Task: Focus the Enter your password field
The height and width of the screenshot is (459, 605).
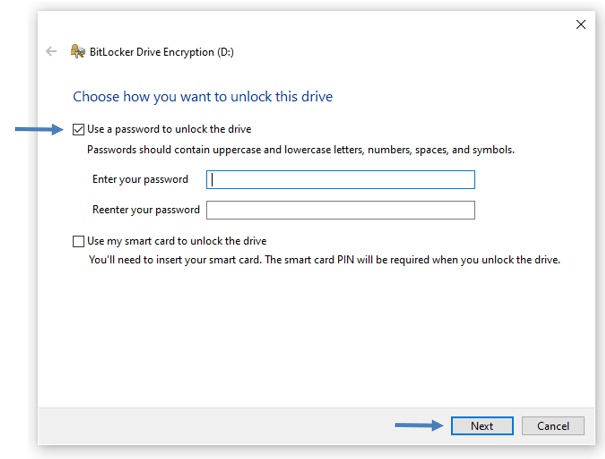Action: click(x=340, y=180)
